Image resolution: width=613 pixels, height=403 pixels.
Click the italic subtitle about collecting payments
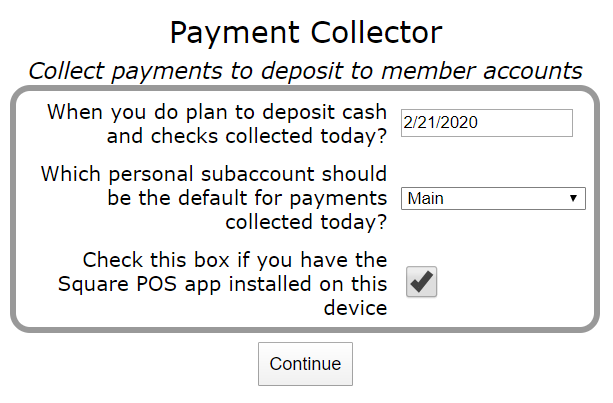tap(306, 71)
